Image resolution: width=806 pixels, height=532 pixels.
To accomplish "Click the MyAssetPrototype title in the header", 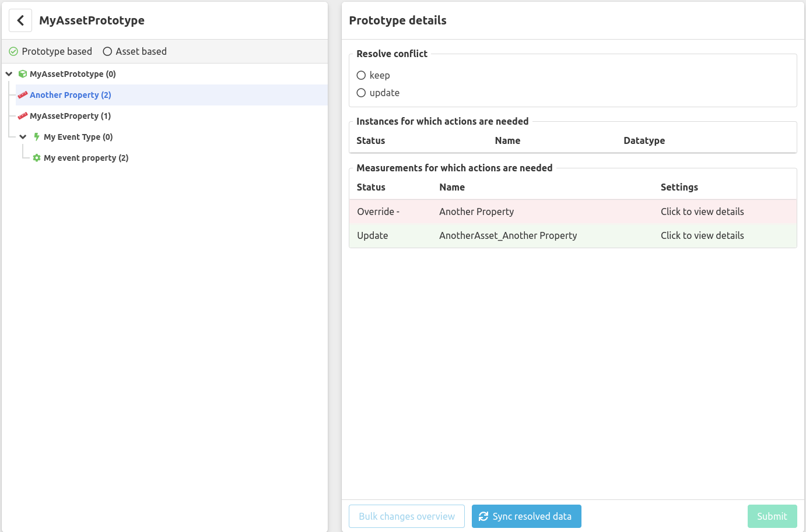I will tap(92, 20).
